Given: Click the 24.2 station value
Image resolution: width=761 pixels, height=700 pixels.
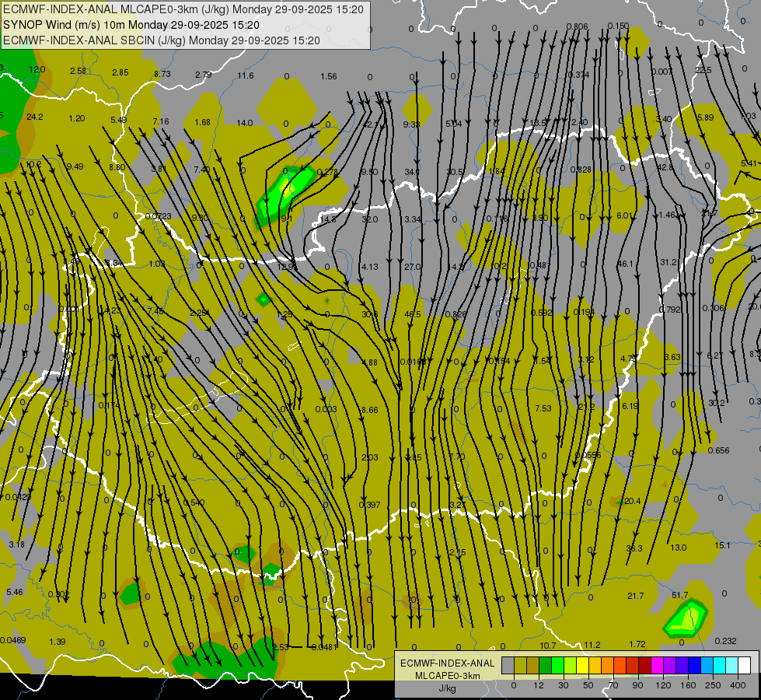Looking at the screenshot, I should 35,117.
